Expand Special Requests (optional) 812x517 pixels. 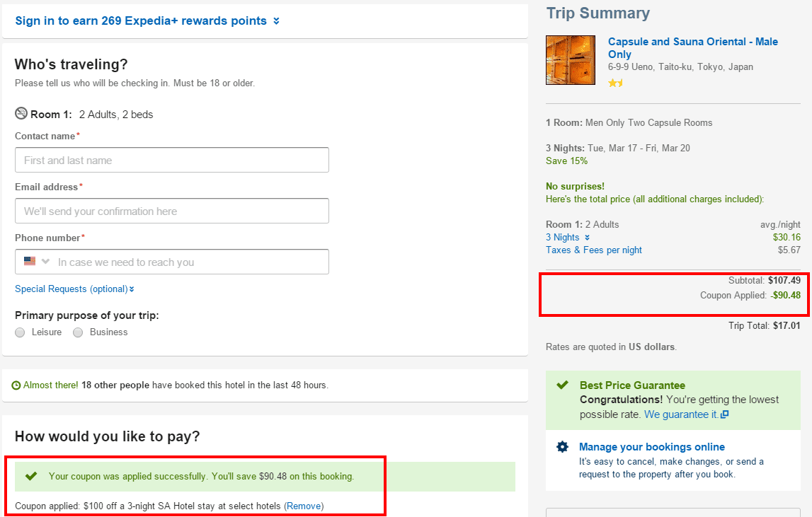tap(74, 289)
